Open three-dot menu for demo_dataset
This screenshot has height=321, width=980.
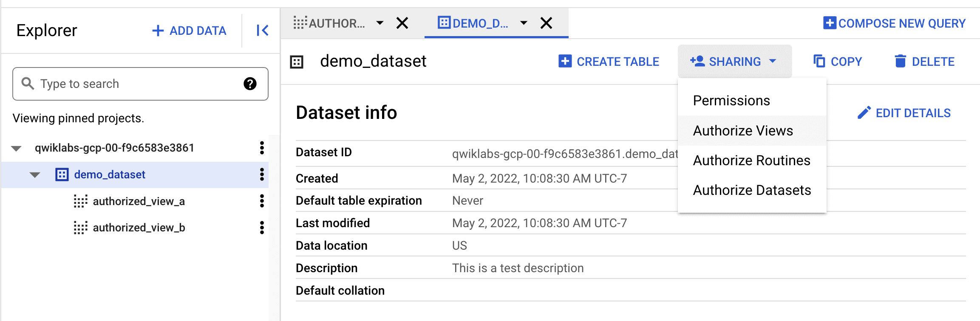click(x=262, y=175)
